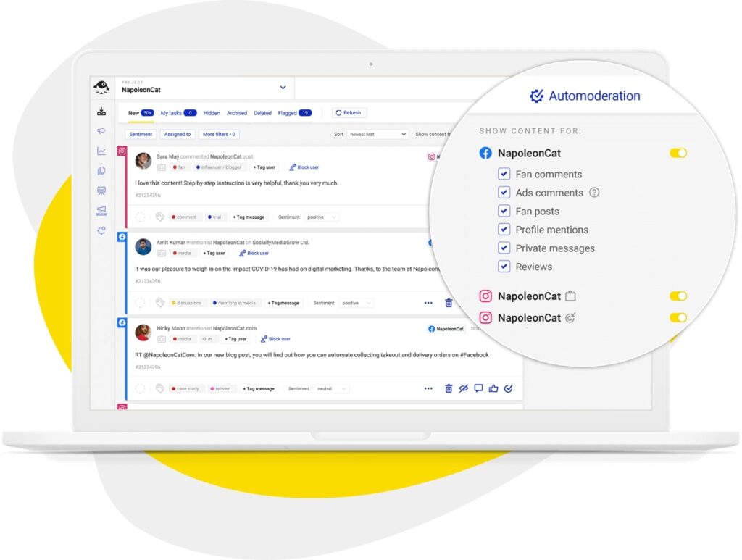Change Amit Kumar's message sentiment from positive
The height and width of the screenshot is (560, 742).
tap(357, 303)
